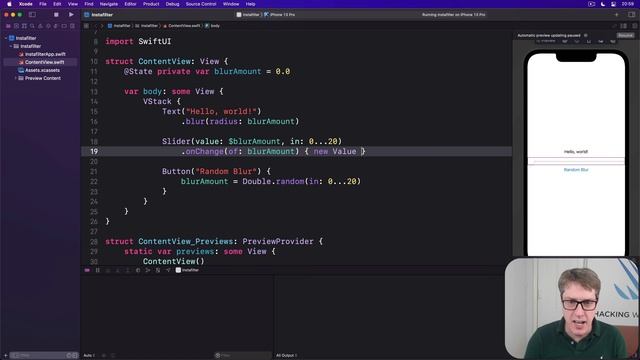Click the related items grid icon in jump bar

tap(86, 26)
